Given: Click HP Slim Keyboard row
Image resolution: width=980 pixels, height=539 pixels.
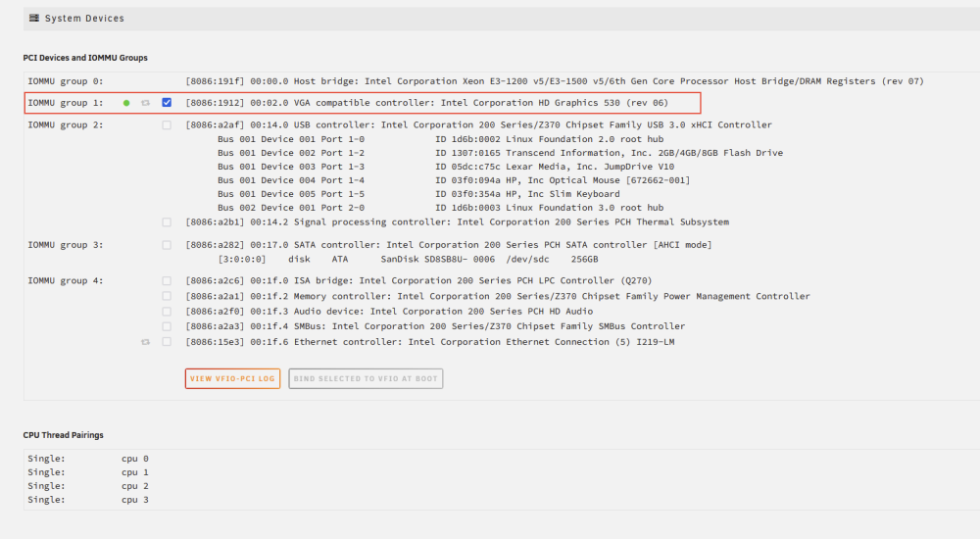Looking at the screenshot, I should pos(418,194).
